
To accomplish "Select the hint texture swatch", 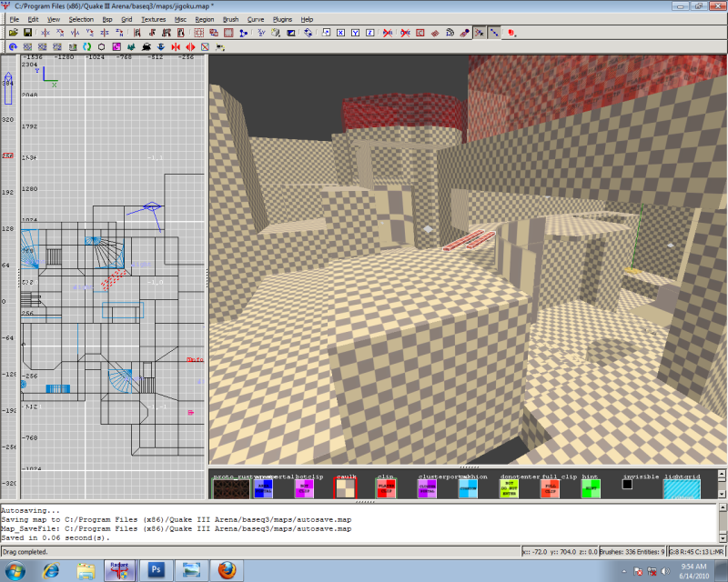I will (591, 488).
